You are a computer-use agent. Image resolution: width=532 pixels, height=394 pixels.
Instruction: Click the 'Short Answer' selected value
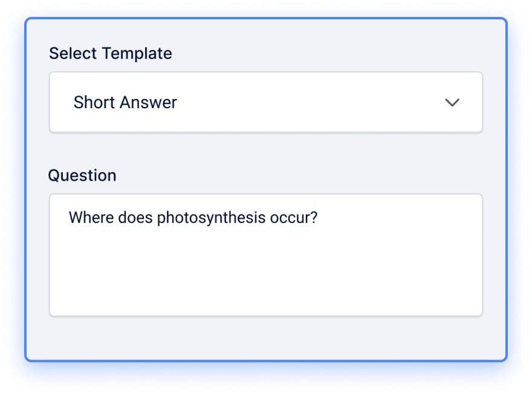(125, 102)
